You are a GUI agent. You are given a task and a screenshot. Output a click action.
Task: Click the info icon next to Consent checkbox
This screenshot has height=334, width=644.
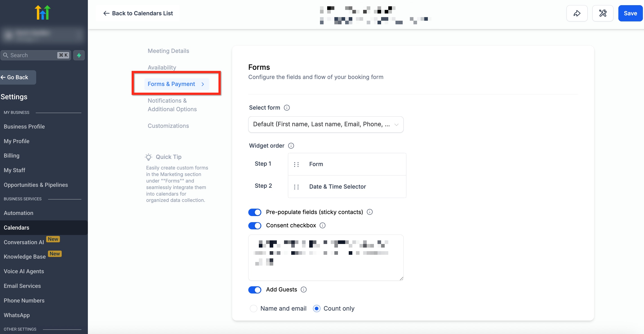point(322,225)
